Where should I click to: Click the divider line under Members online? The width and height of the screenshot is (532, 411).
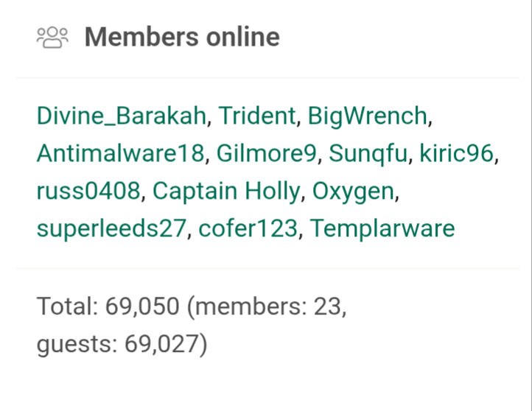(266, 77)
